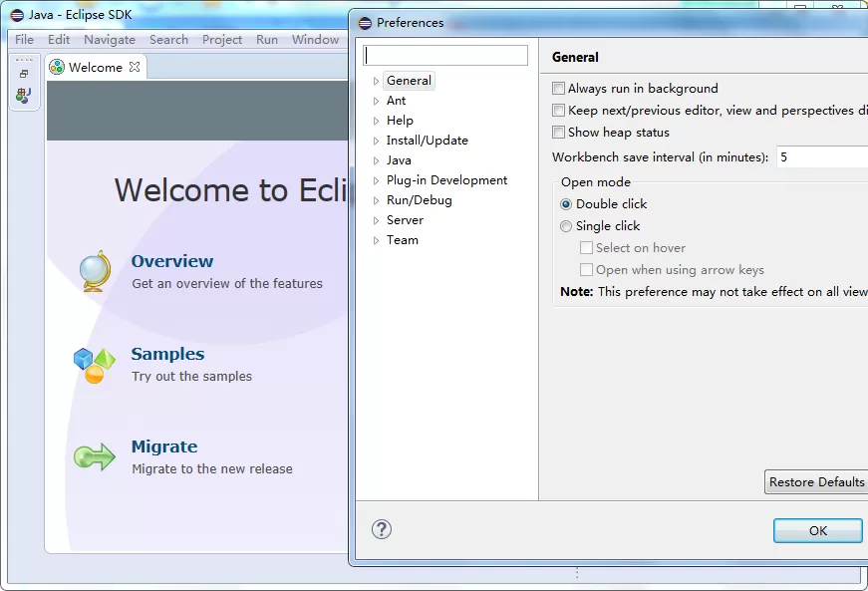Click the Overview globe icon
The height and width of the screenshot is (591, 868).
pyautogui.click(x=96, y=271)
